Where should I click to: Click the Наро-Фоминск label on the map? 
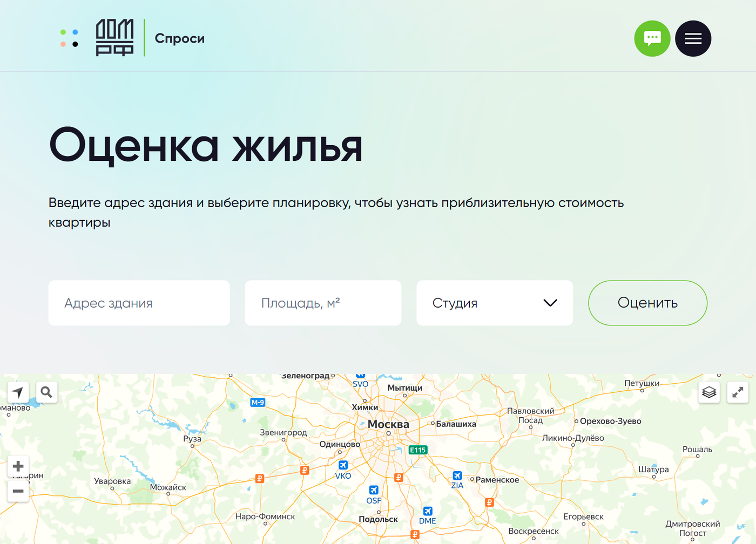click(265, 516)
